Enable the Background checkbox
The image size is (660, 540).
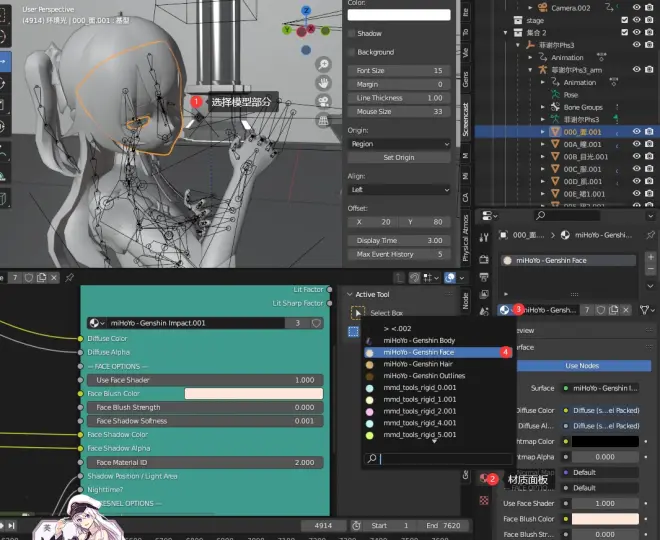point(351,52)
